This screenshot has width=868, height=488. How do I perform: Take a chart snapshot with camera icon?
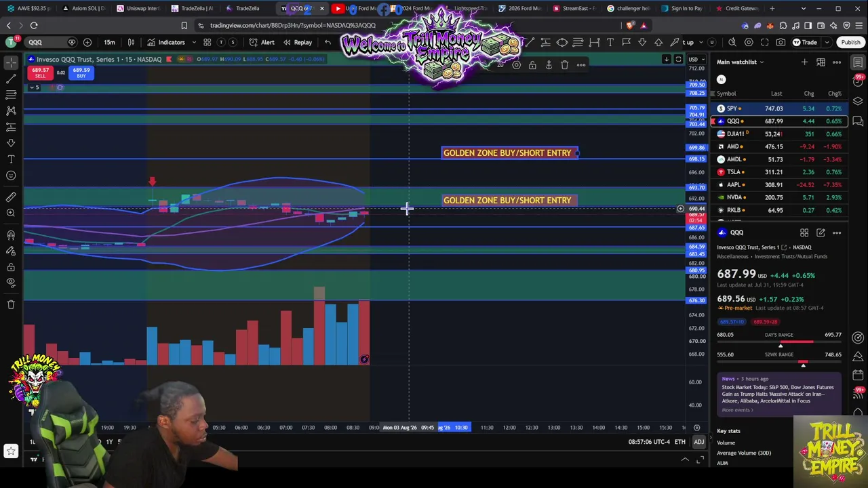pyautogui.click(x=781, y=42)
